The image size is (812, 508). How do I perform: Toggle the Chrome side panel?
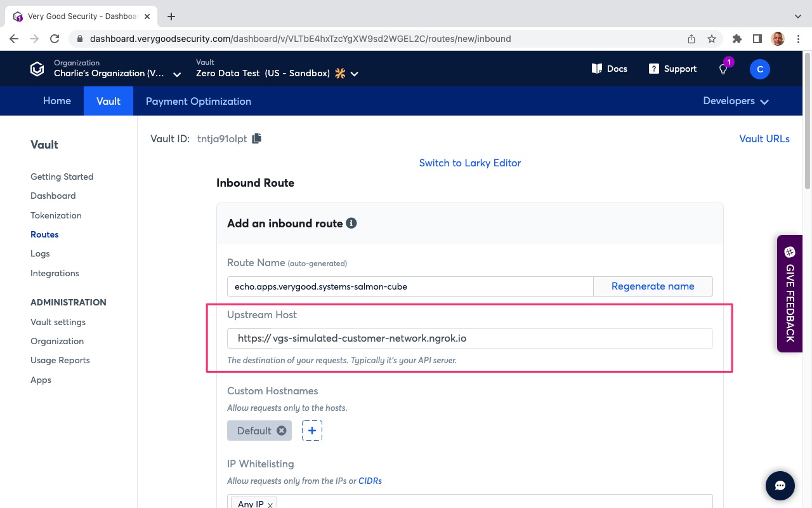tap(757, 39)
